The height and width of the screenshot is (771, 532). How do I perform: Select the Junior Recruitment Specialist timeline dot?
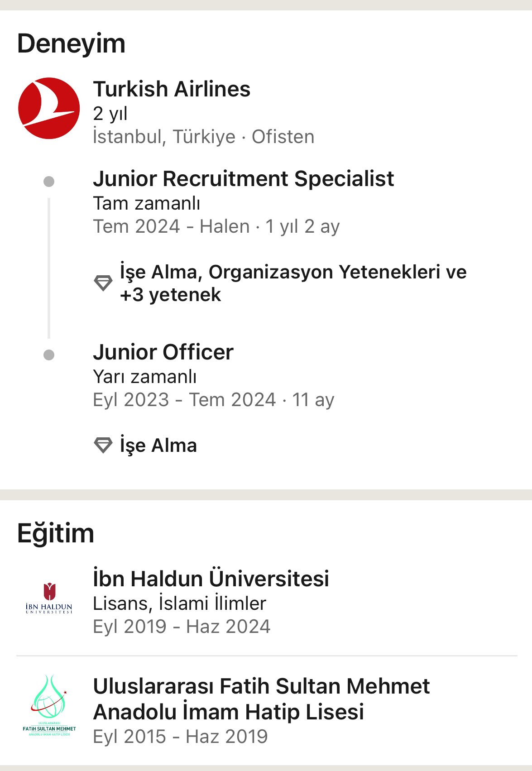tap(49, 182)
